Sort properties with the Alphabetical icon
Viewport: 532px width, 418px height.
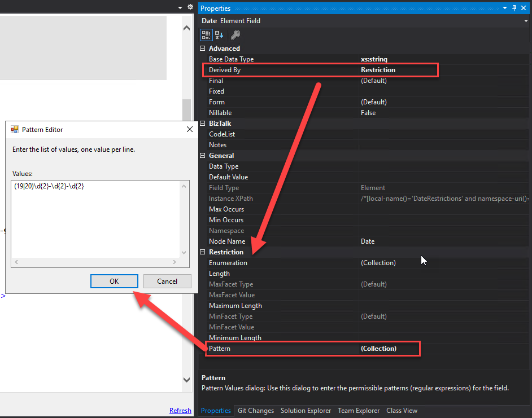point(220,35)
